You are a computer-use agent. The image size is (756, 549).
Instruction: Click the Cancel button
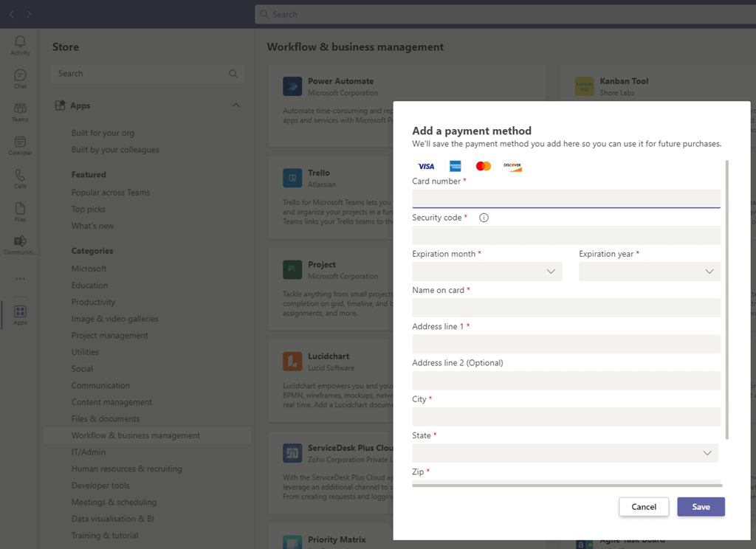644,507
